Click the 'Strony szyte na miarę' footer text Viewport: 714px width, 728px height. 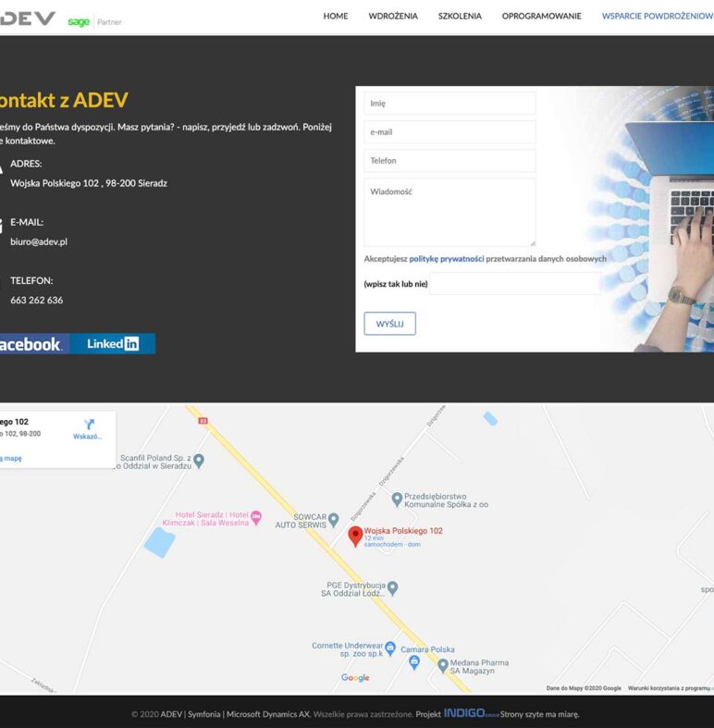click(x=539, y=714)
